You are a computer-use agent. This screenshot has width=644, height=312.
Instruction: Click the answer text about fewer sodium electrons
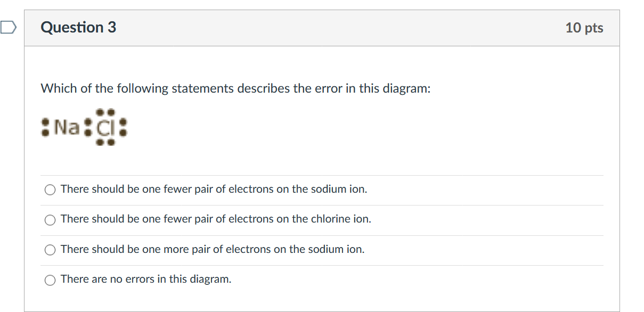click(214, 189)
